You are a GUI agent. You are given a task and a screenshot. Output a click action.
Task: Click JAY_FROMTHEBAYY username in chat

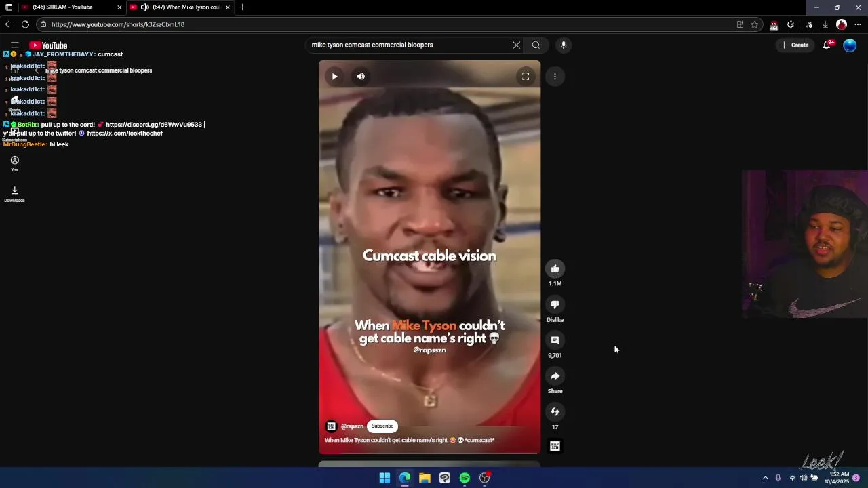64,54
